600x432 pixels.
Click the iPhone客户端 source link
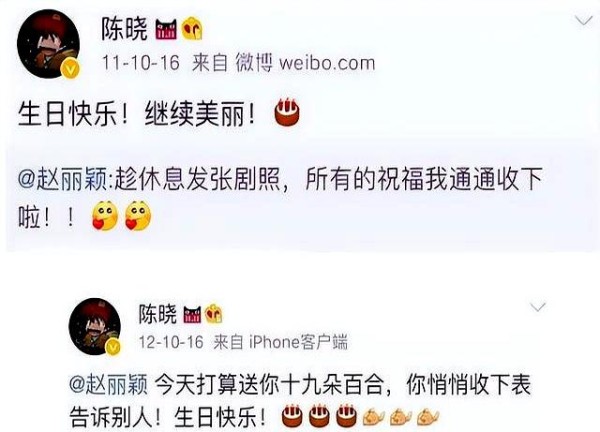[298, 342]
